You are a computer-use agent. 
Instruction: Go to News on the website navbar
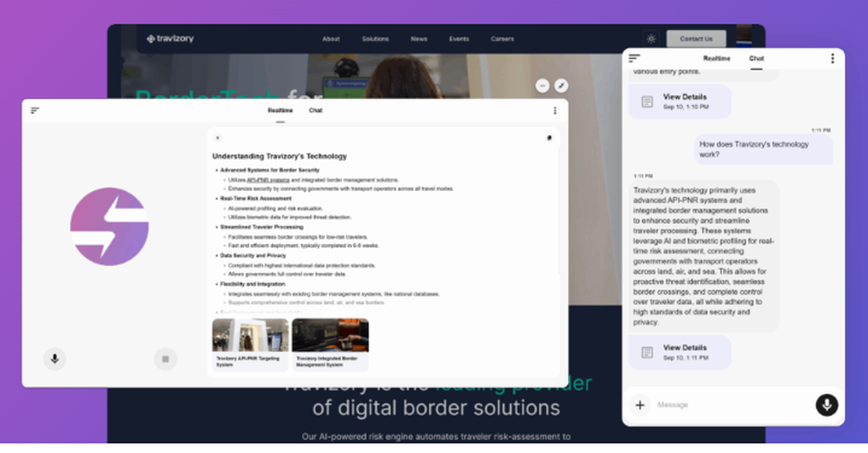[419, 39]
